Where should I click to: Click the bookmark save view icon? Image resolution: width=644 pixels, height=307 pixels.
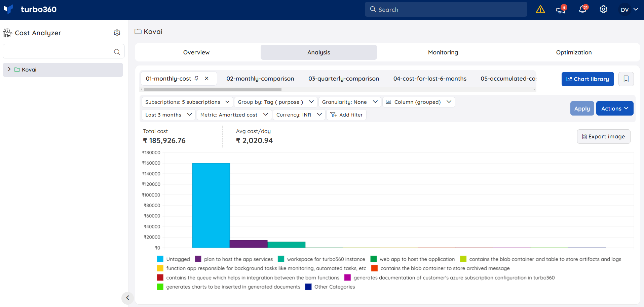tap(626, 79)
